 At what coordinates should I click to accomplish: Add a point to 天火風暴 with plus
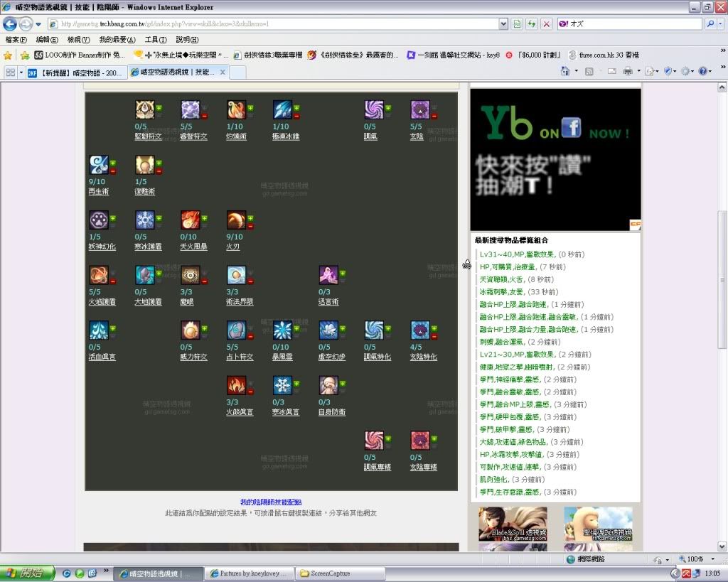(204, 217)
